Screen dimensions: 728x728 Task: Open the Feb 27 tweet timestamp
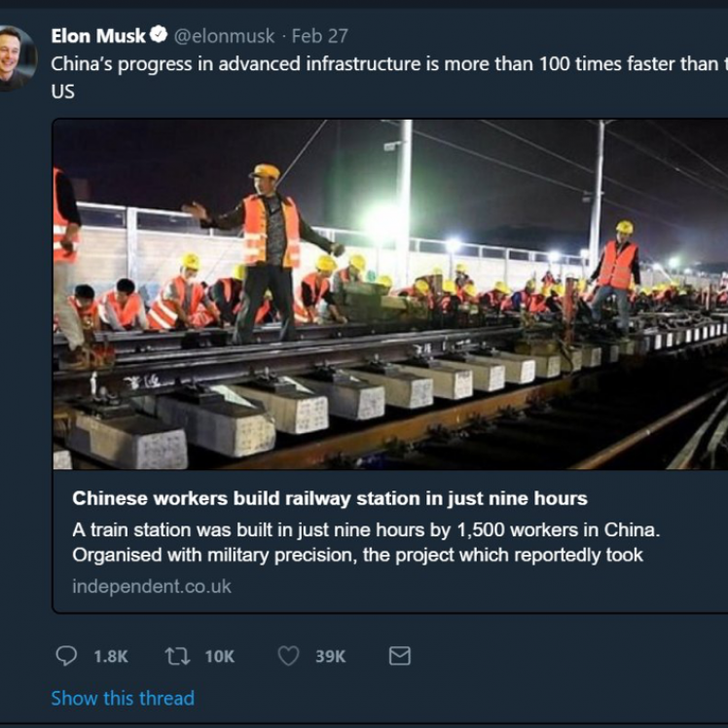pos(320,36)
